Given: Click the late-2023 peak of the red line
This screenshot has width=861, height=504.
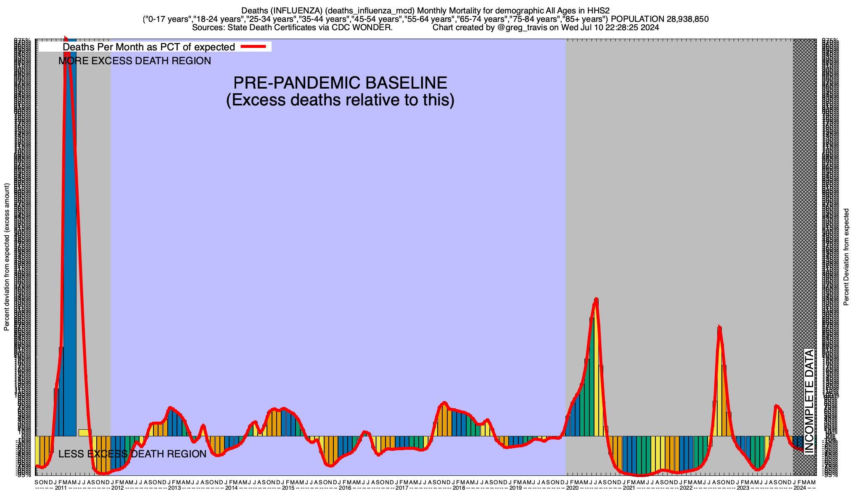Looking at the screenshot, I should (x=776, y=406).
